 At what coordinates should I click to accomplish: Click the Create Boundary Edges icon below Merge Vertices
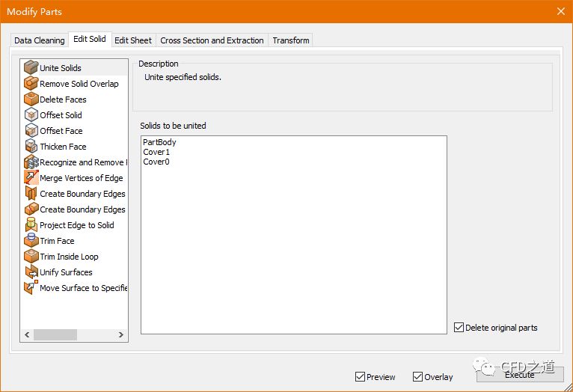(x=31, y=193)
